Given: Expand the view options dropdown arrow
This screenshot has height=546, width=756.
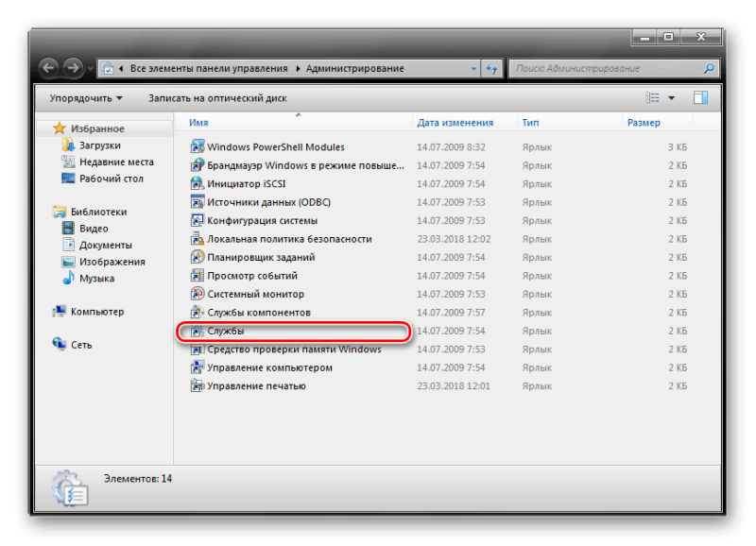Looking at the screenshot, I should click(672, 98).
